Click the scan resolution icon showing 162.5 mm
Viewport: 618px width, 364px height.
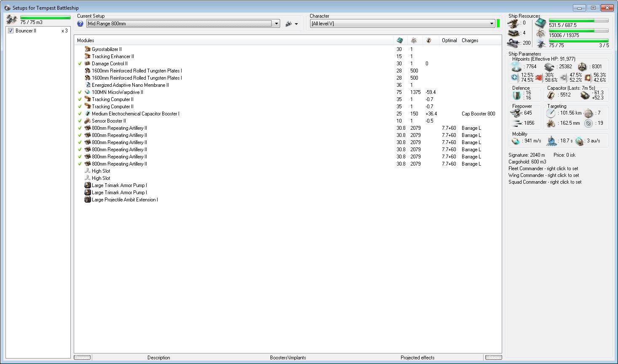[x=551, y=123]
